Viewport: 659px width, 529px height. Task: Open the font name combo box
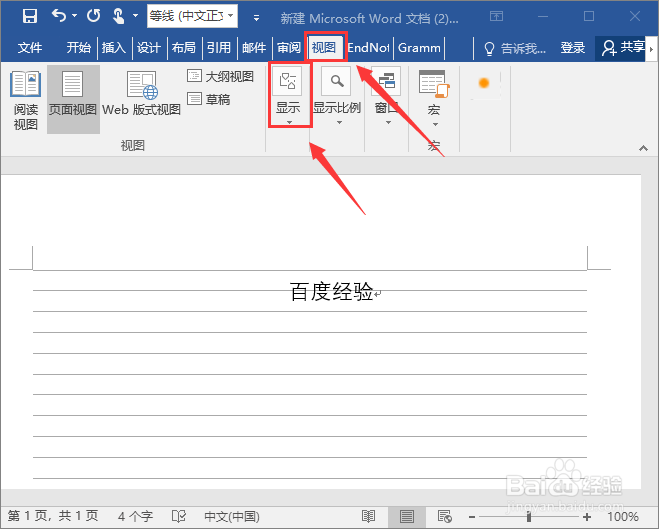(x=192, y=16)
